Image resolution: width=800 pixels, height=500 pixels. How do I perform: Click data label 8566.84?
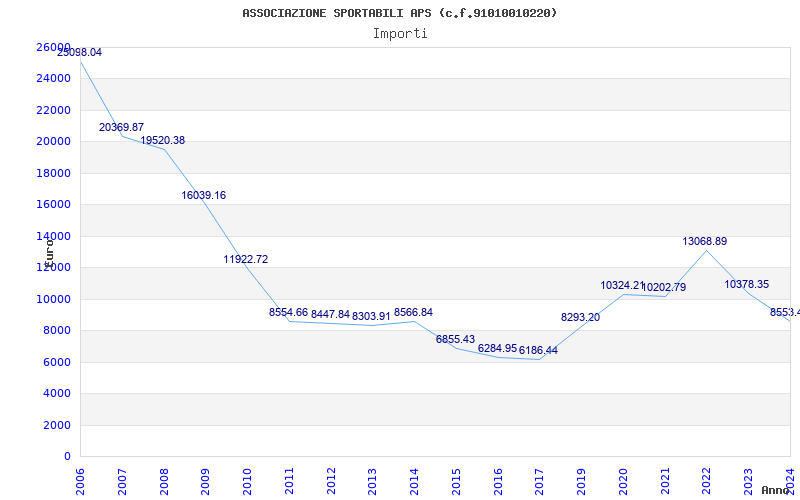pyautogui.click(x=413, y=312)
